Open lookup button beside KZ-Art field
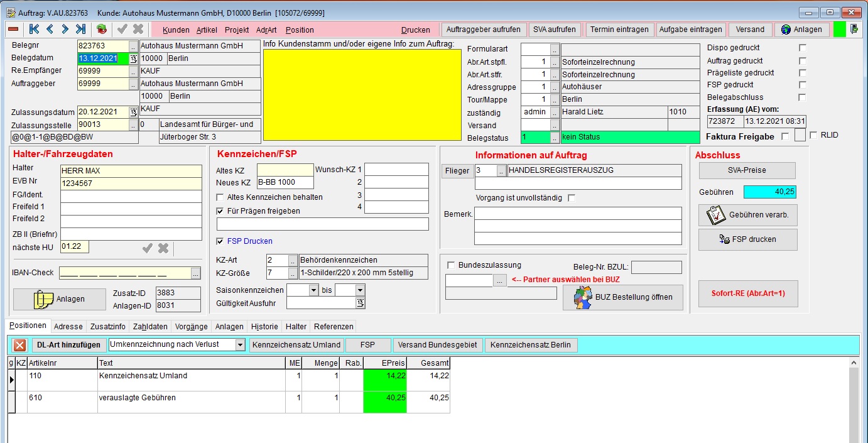The image size is (868, 443). click(x=293, y=260)
